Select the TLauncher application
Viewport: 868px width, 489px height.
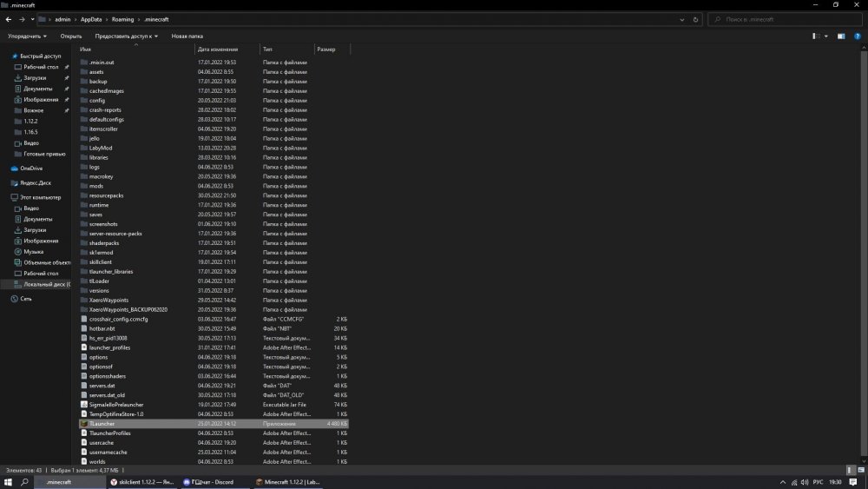(214, 424)
